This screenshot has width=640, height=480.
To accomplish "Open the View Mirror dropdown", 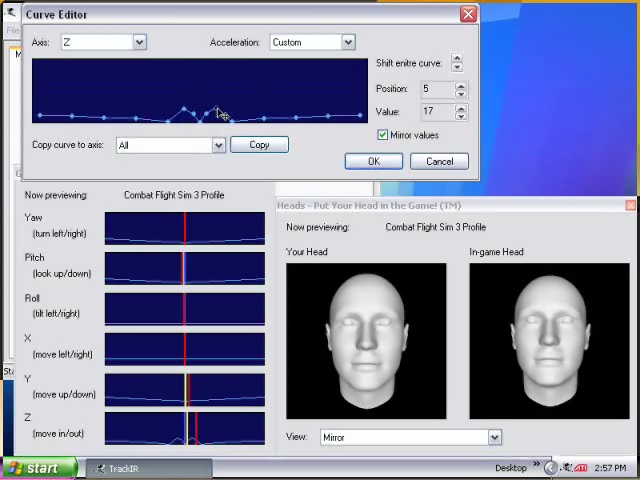I will (x=494, y=437).
